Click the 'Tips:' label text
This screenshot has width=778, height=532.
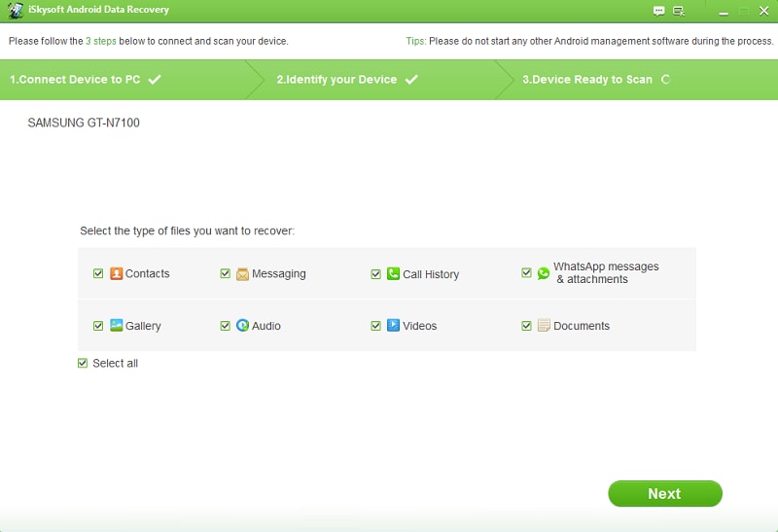[x=416, y=41]
